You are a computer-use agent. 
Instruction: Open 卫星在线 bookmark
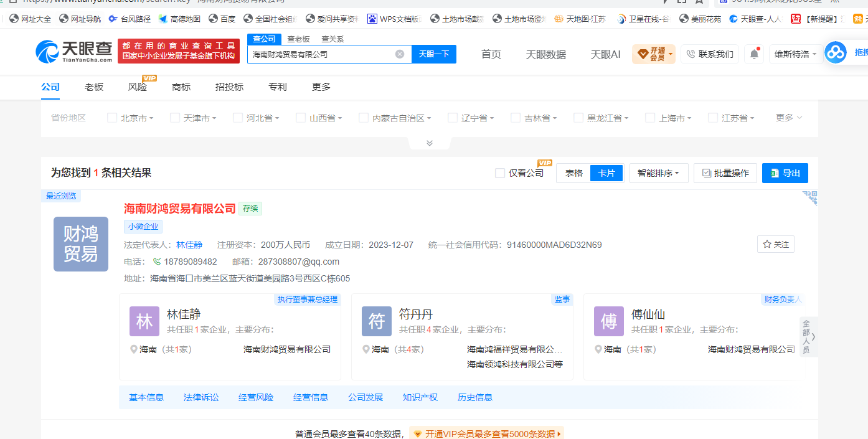[643, 19]
